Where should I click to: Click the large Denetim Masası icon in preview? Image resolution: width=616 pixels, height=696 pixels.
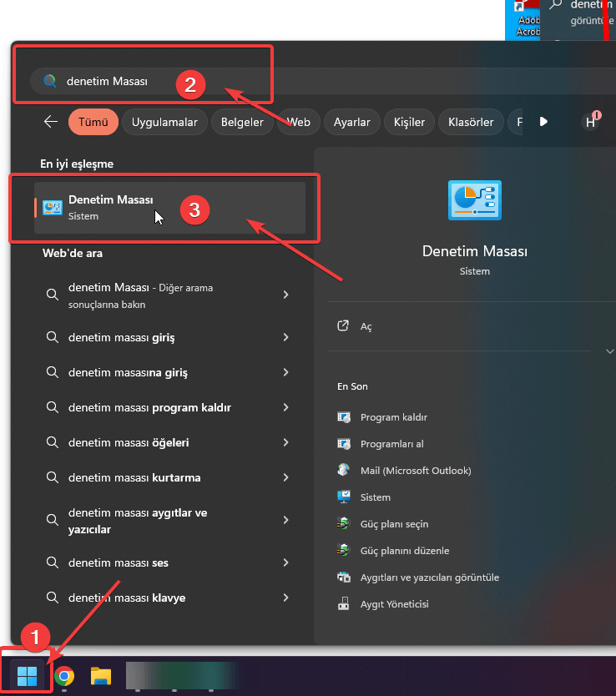point(475,200)
